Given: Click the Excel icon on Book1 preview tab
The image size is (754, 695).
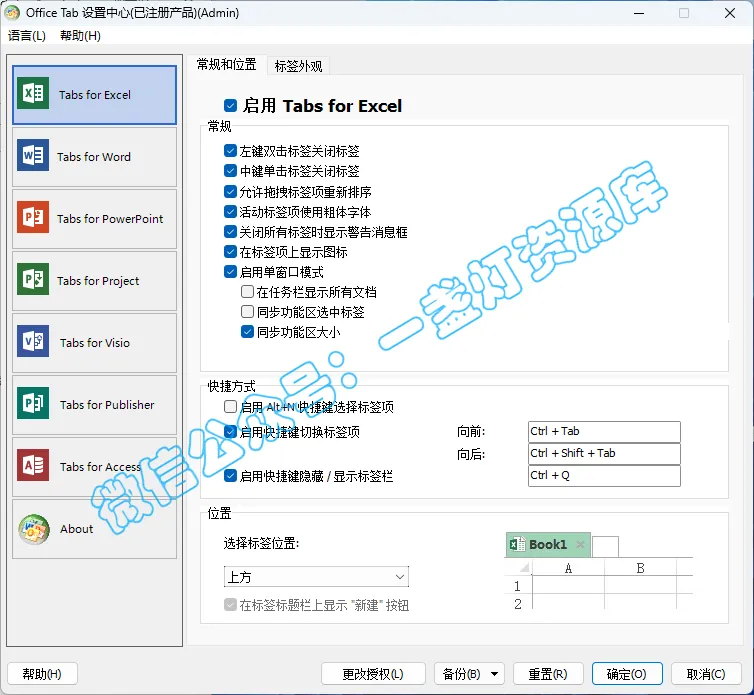Looking at the screenshot, I should [517, 544].
